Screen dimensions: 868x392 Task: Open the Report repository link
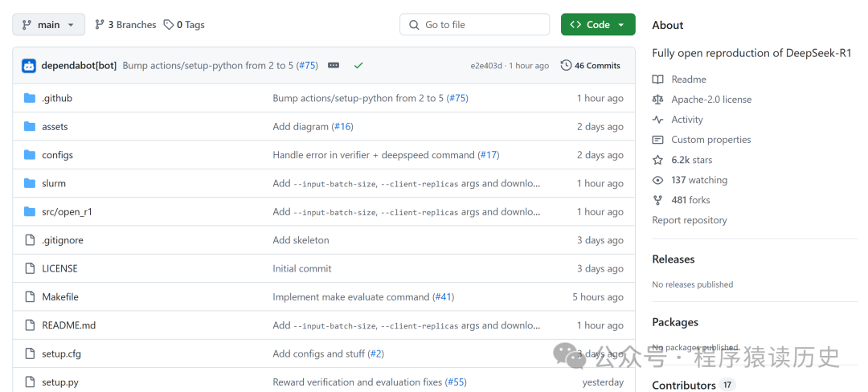(x=690, y=220)
